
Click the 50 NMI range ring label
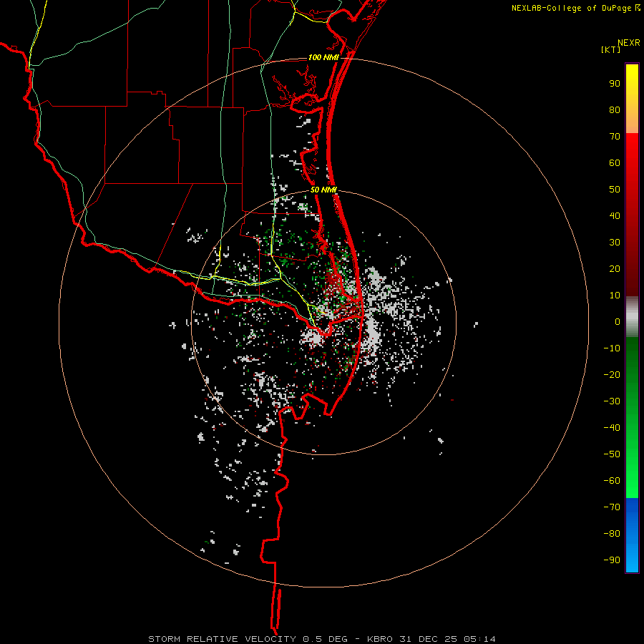coord(323,190)
